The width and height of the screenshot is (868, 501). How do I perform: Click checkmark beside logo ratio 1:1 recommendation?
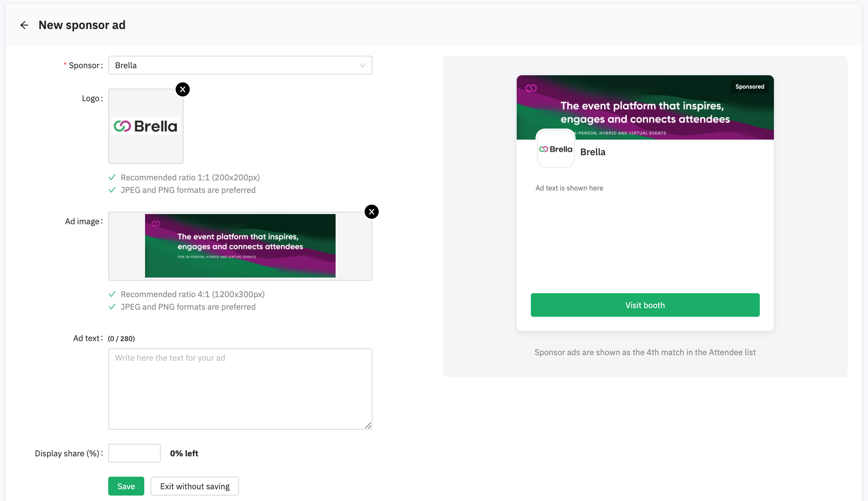112,177
